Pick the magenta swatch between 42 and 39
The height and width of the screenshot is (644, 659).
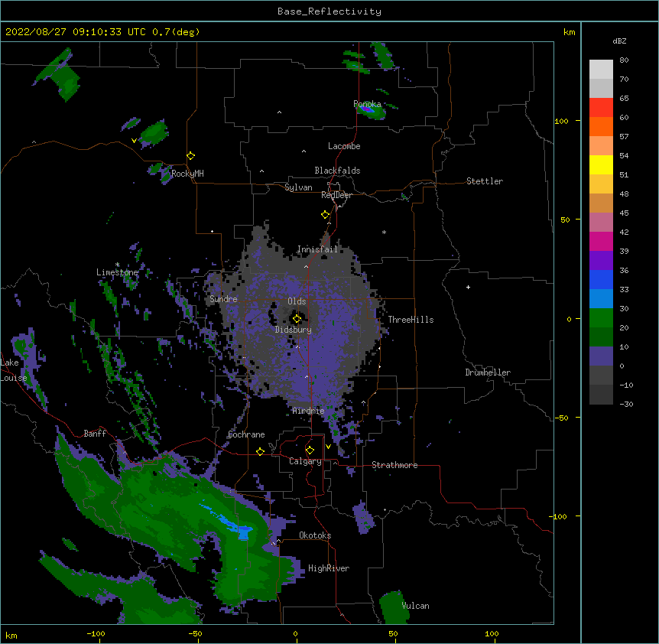(601, 241)
